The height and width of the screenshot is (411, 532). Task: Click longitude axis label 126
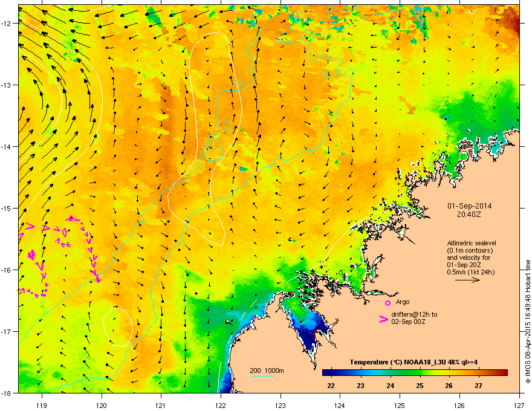(x=459, y=405)
